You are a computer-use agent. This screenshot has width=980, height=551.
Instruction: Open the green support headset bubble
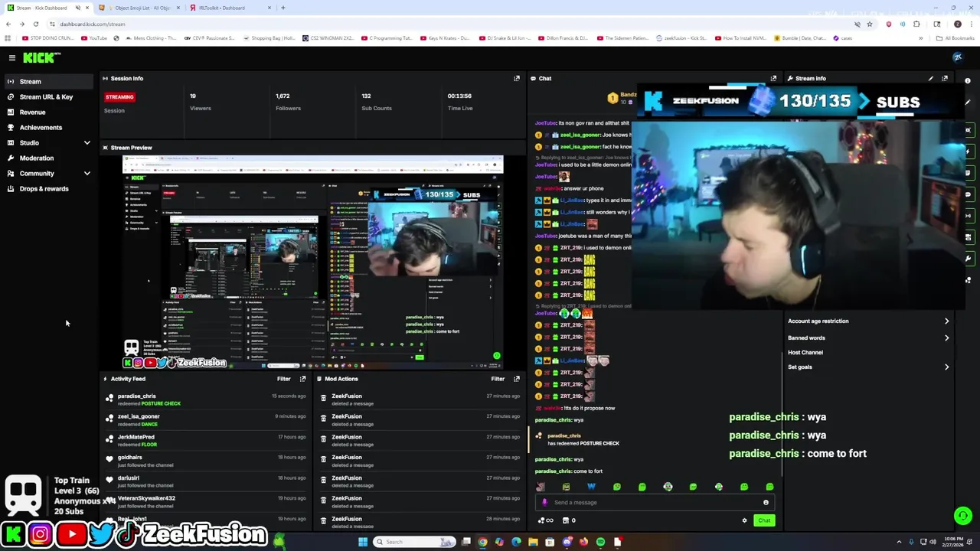(x=962, y=516)
